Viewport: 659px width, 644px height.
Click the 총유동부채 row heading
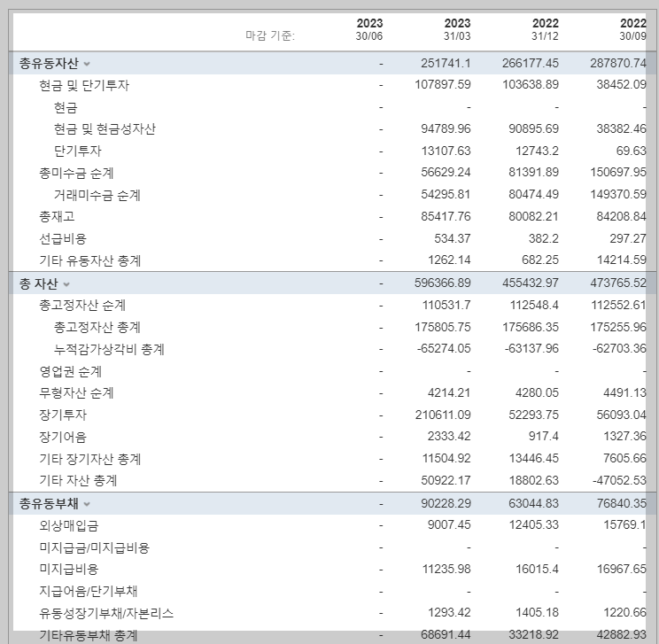coord(49,504)
